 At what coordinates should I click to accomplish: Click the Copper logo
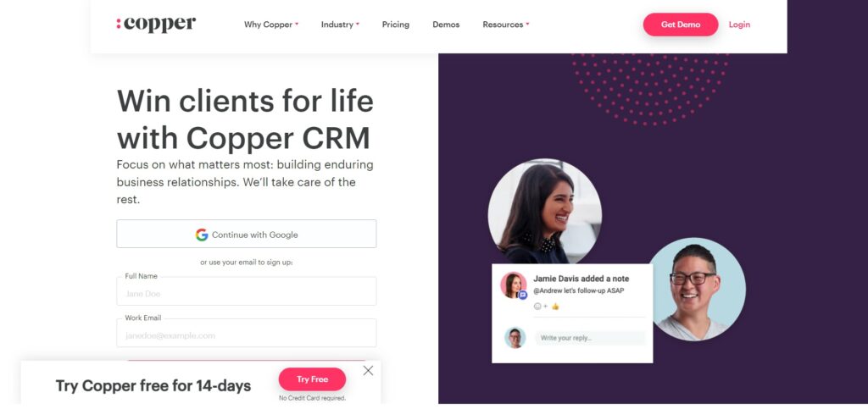156,25
